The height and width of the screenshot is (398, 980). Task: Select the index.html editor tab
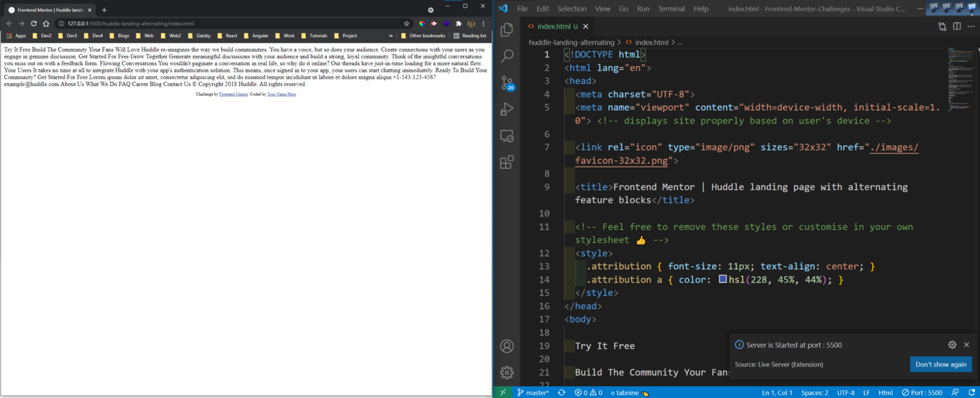click(558, 27)
